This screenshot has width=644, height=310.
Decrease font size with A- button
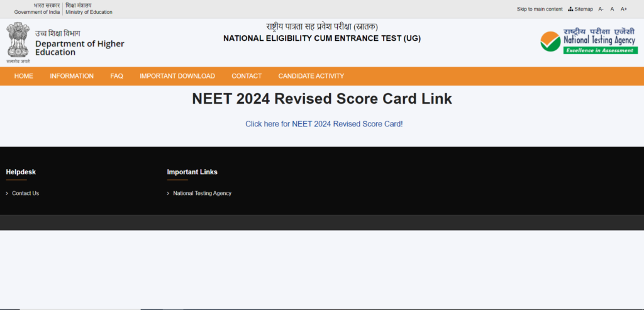coord(601,9)
